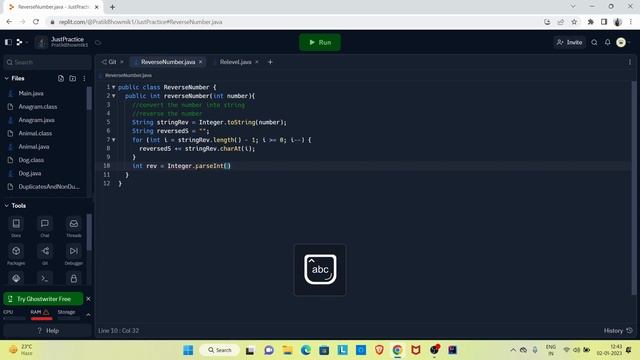Open the Files three-dot options menu

click(84, 78)
